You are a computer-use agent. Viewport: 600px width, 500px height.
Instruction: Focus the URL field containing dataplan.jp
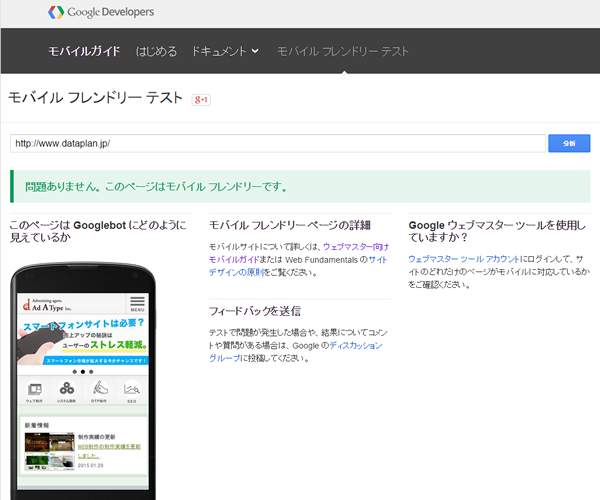click(278, 143)
